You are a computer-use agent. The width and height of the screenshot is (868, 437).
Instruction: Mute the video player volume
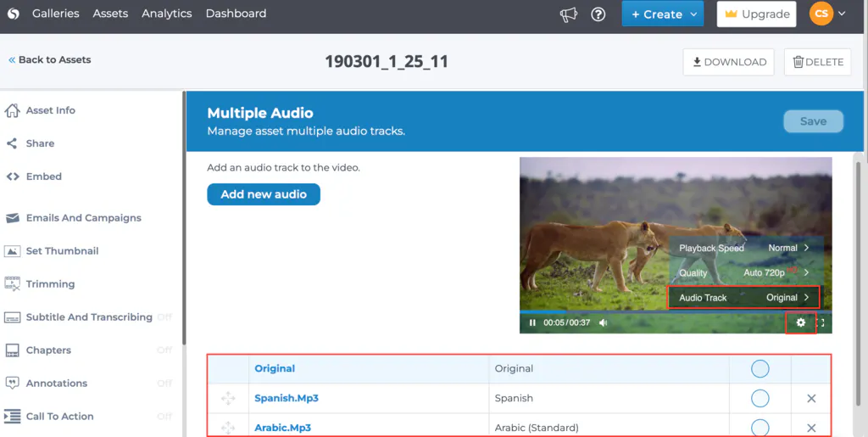point(604,322)
